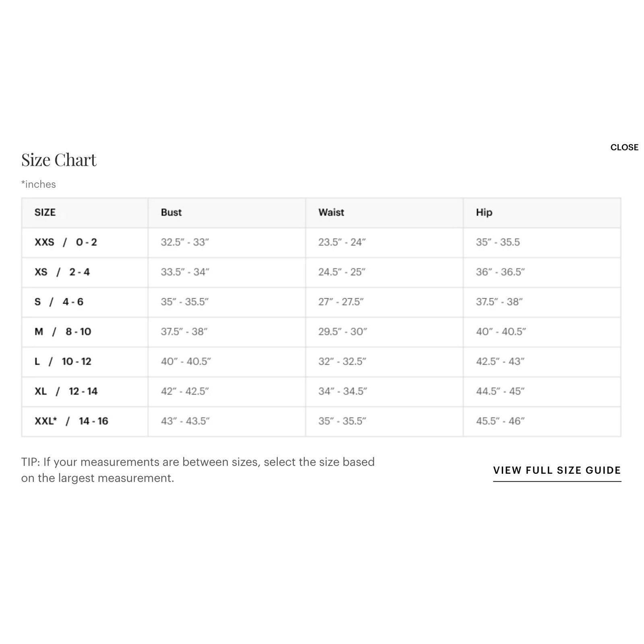Screen dimensions: 644x644
Task: Select the M / 8-10 size row label
Action: click(63, 332)
